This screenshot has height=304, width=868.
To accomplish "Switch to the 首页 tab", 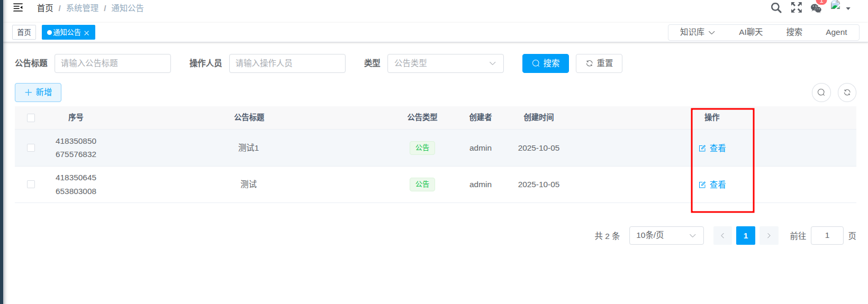I will (24, 32).
